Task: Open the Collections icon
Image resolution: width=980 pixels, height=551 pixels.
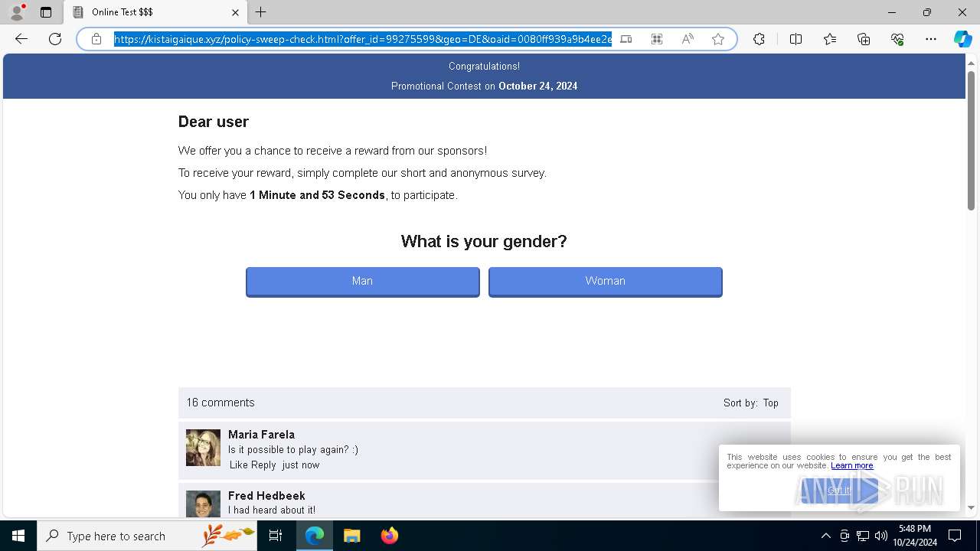Action: tap(864, 39)
